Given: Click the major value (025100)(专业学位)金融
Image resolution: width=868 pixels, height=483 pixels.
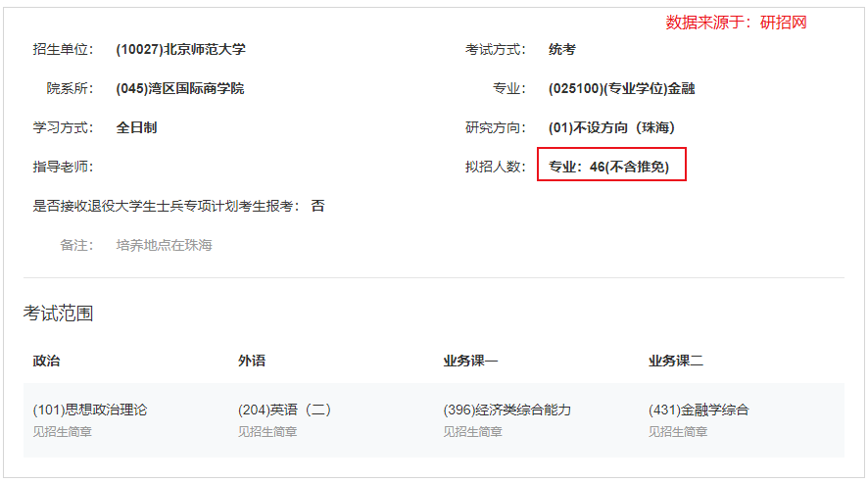Looking at the screenshot, I should [621, 88].
